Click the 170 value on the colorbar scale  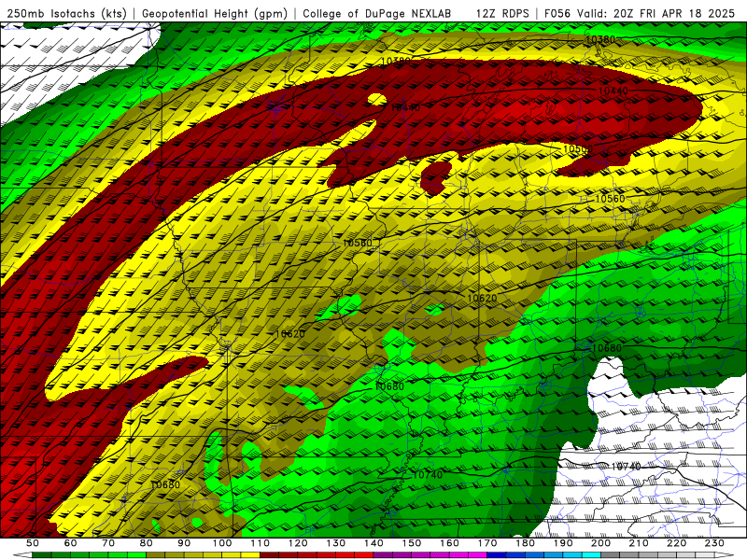coord(487,543)
